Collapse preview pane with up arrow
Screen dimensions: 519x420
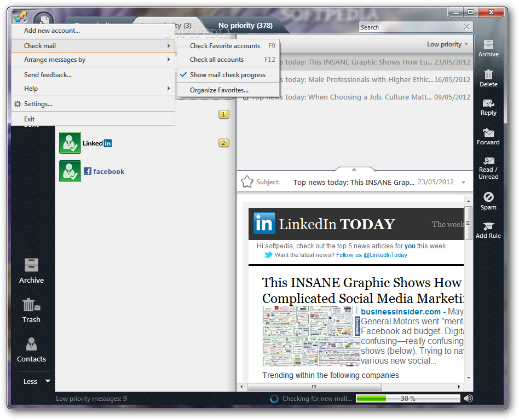354,170
